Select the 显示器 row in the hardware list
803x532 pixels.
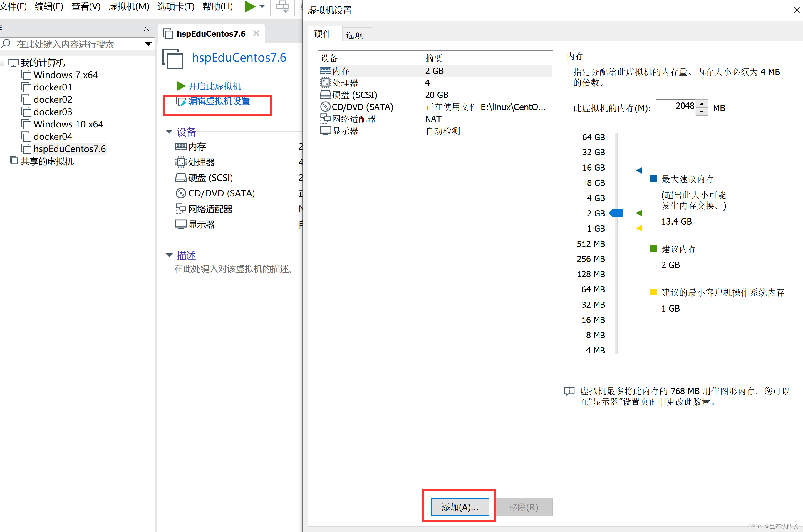435,131
